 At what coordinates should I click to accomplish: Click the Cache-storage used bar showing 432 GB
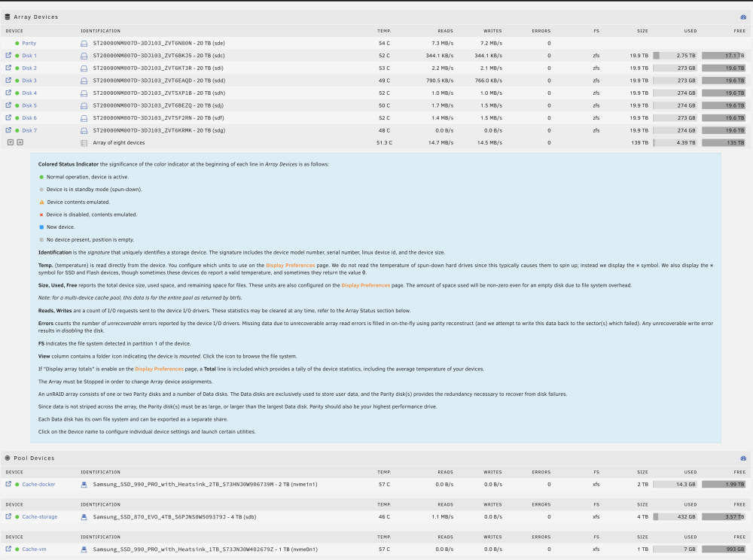(675, 517)
